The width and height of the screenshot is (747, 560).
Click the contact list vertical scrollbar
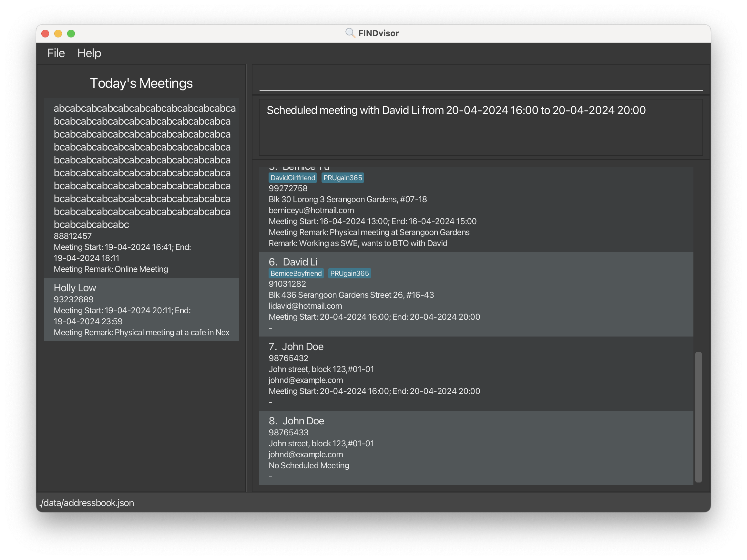click(x=698, y=417)
